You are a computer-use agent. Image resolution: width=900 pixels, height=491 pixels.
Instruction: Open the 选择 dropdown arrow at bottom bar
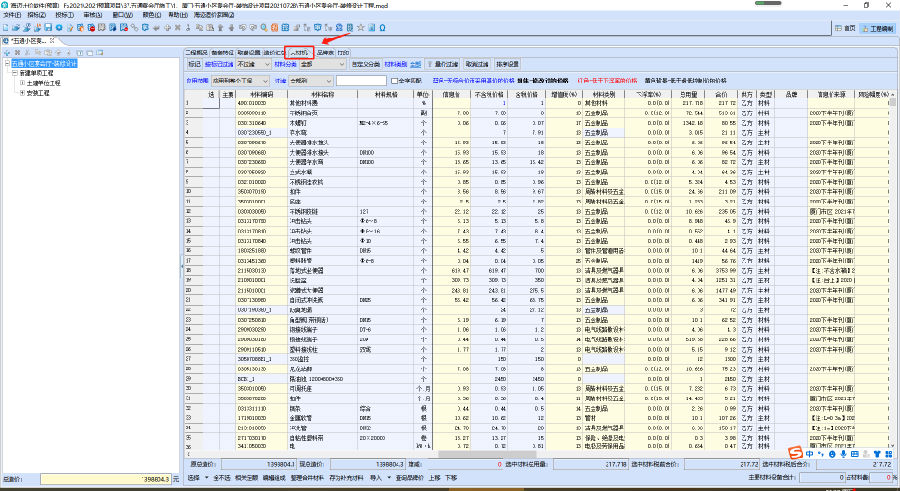point(206,478)
